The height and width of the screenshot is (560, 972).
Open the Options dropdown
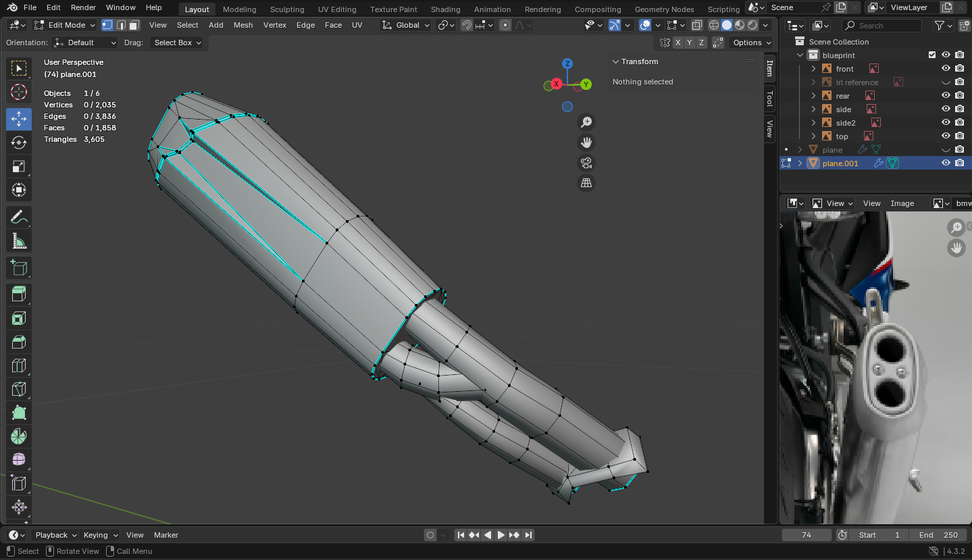pyautogui.click(x=752, y=43)
